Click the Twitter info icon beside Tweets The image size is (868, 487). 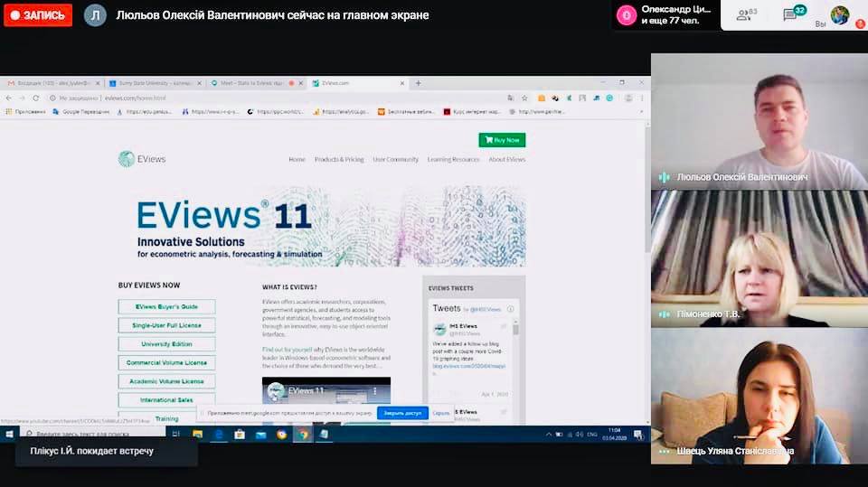pos(510,309)
